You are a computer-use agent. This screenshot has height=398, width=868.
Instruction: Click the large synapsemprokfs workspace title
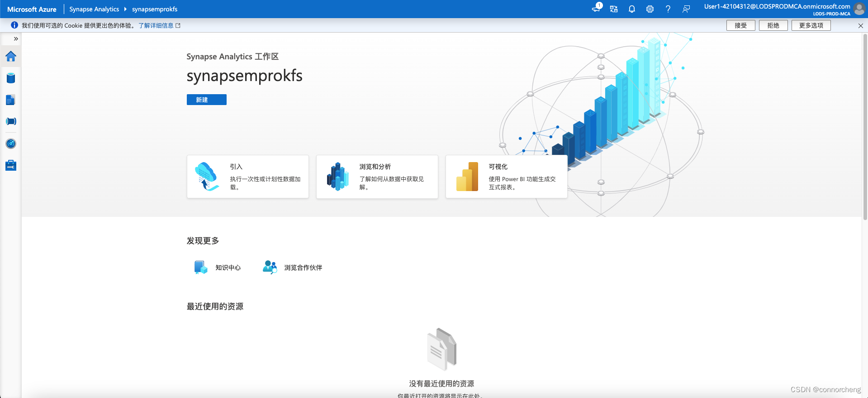tap(244, 76)
